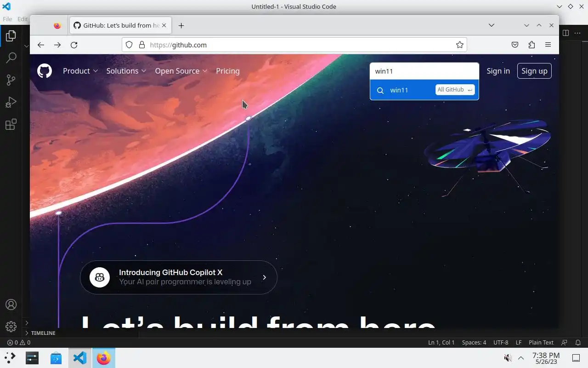588x368 pixels.
Task: Open the window menu chevron in VS Code title bar
Action: coord(559,6)
